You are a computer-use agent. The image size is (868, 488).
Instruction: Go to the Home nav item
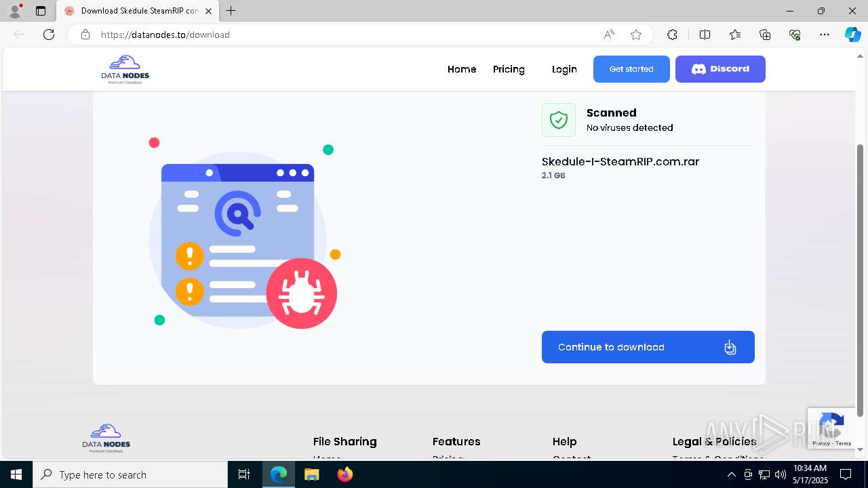(462, 69)
